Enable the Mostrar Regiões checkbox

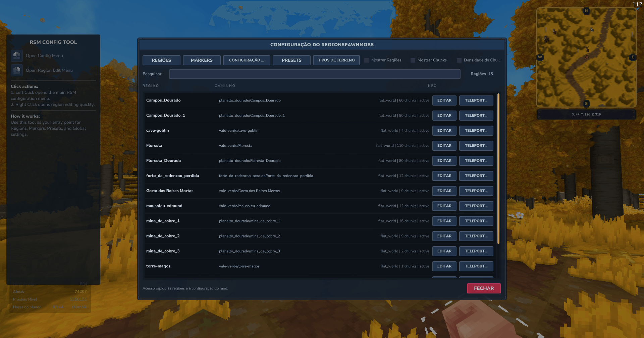(x=367, y=60)
